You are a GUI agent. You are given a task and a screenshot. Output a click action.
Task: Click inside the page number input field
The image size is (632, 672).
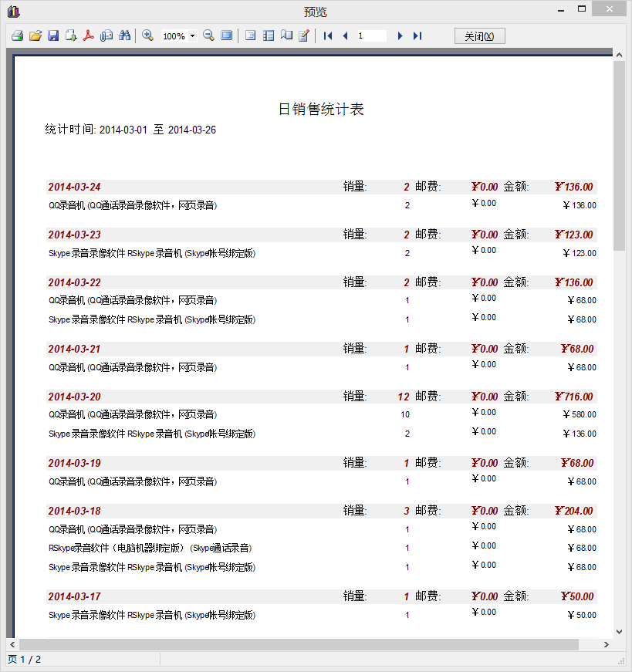point(370,35)
